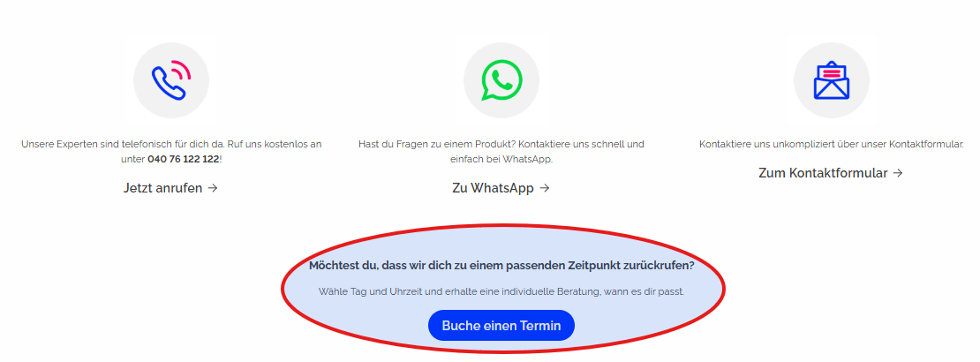The image size is (980, 362).
Task: Click the blue envelope contact form icon
Action: coord(832,80)
